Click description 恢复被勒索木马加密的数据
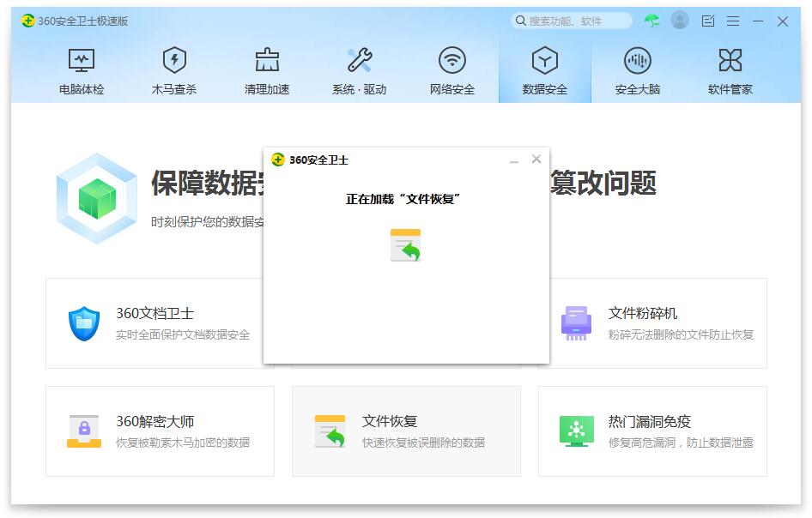 pos(183,443)
